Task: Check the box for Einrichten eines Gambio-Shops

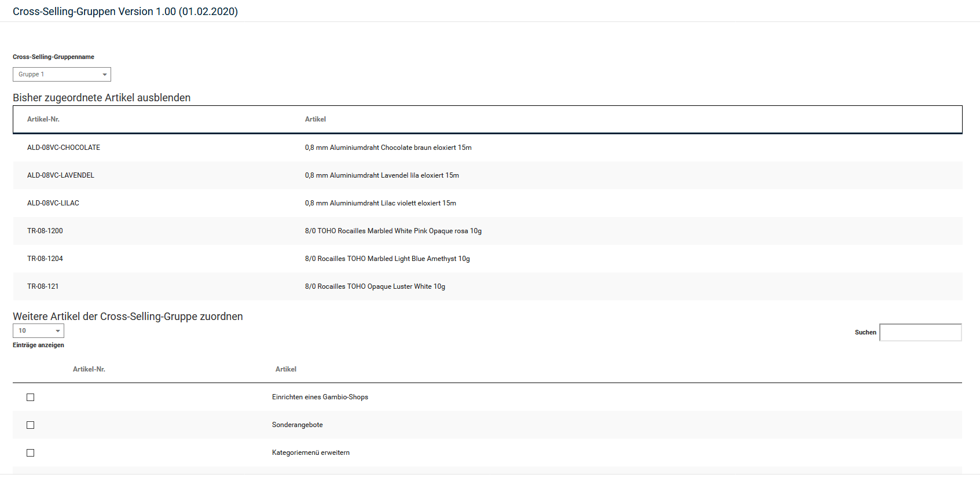Action: (31, 397)
